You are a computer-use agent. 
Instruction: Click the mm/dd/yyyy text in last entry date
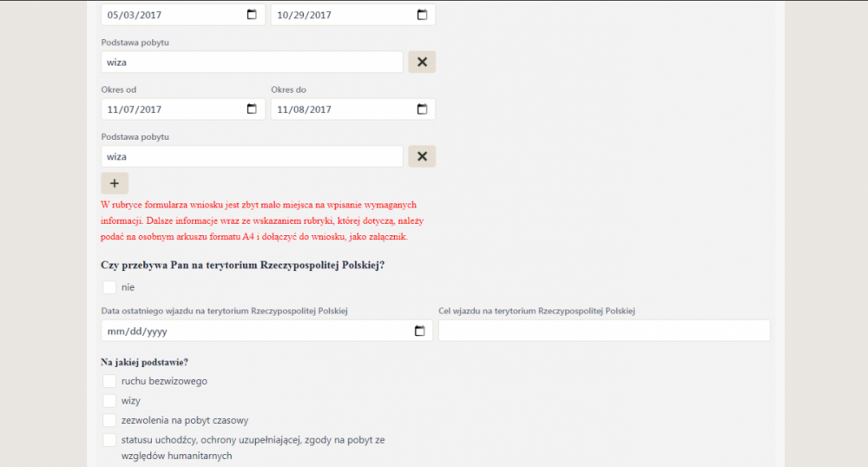(137, 332)
